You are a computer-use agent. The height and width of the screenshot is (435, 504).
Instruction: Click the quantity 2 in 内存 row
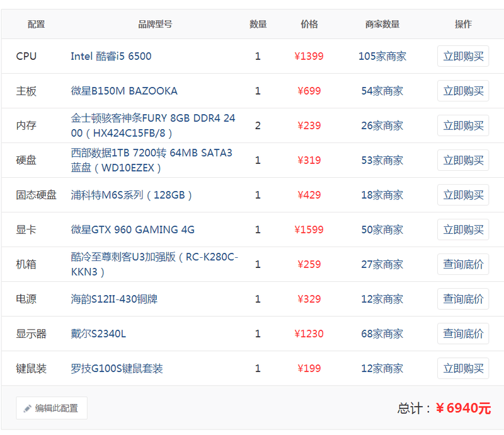click(x=258, y=126)
